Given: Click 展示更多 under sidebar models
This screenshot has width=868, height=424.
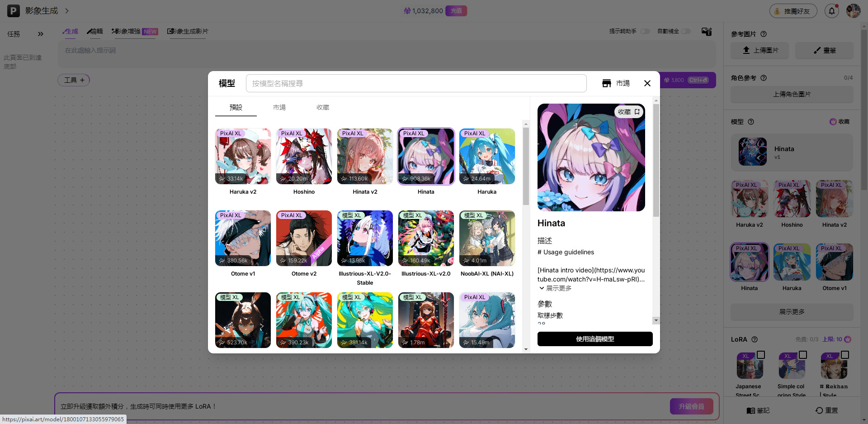Looking at the screenshot, I should 792,312.
